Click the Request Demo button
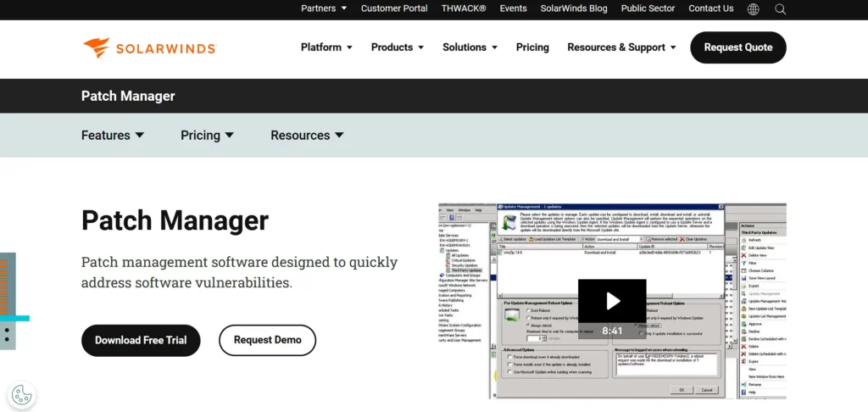Image resolution: width=868 pixels, height=412 pixels. (267, 340)
